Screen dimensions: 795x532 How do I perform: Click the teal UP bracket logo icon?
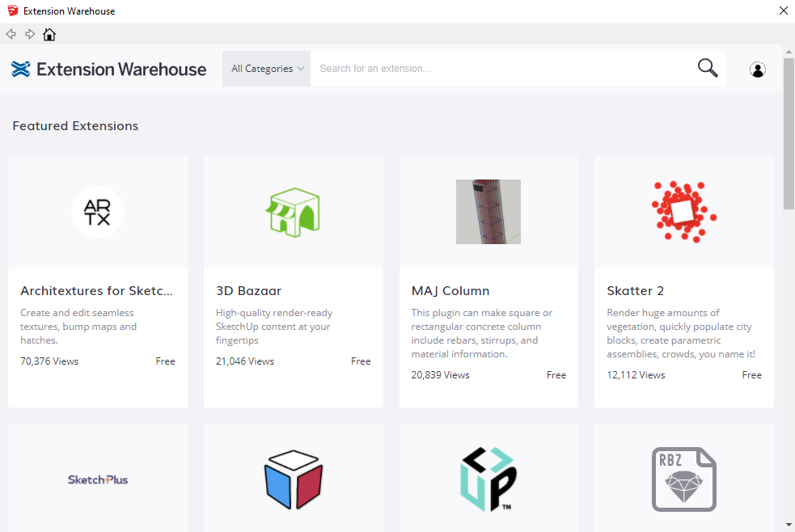coord(488,479)
